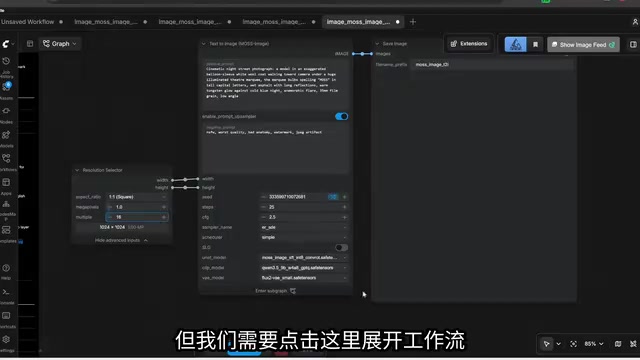Screen dimensions: 640x360
Task: Collapse the Save Image node
Action: coord(377,44)
